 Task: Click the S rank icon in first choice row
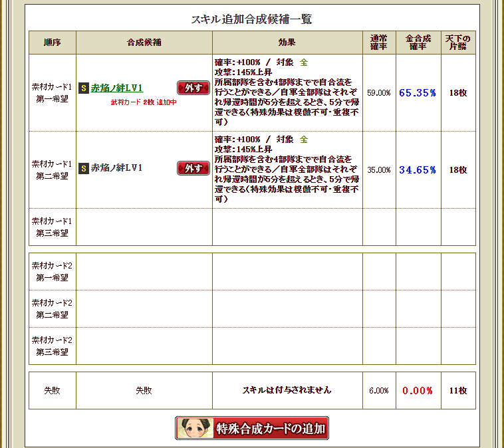click(84, 88)
